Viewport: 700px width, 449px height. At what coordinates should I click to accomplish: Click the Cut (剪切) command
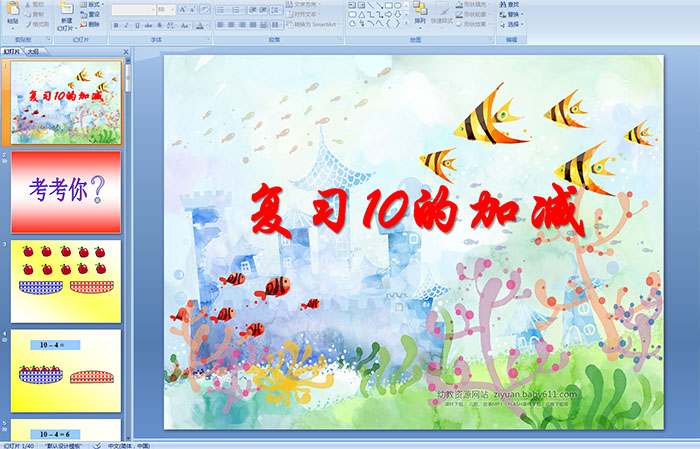tap(35, 4)
